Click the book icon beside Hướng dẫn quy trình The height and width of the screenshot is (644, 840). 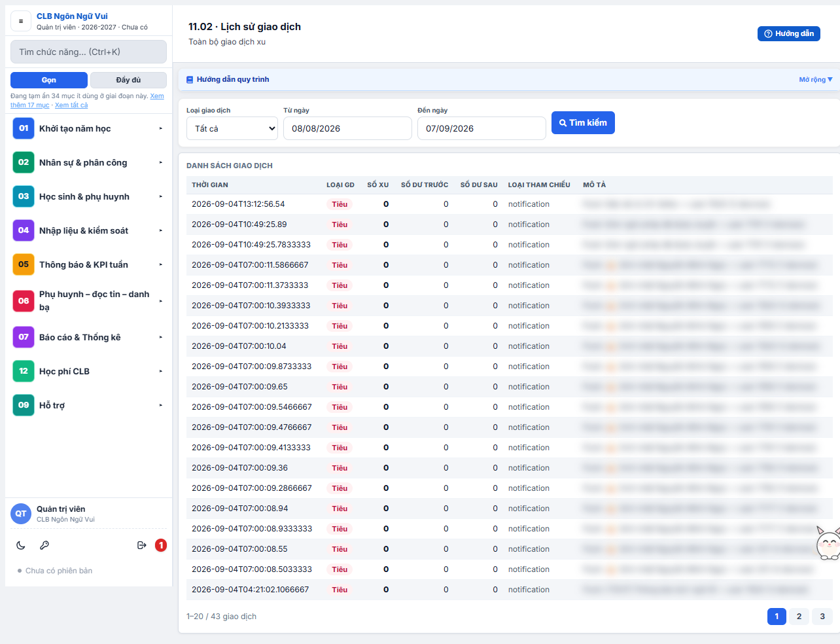click(190, 80)
